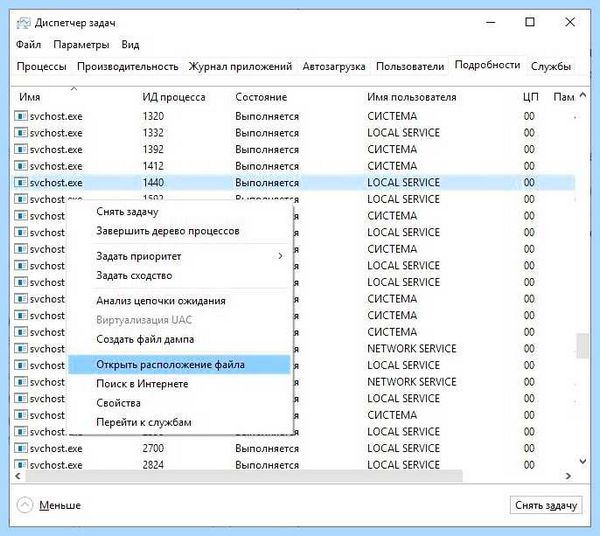Click svchost.exe icon for PID 2700
The image size is (600, 536).
coord(21,448)
